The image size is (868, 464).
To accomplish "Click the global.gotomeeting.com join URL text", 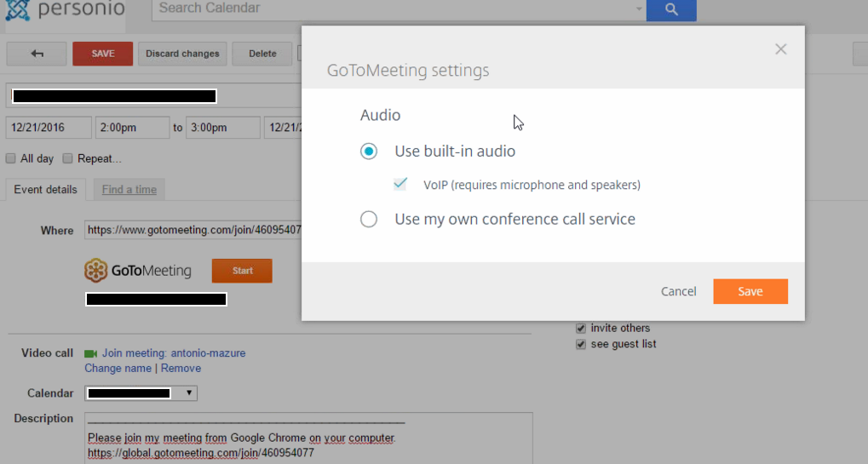I will click(x=201, y=453).
